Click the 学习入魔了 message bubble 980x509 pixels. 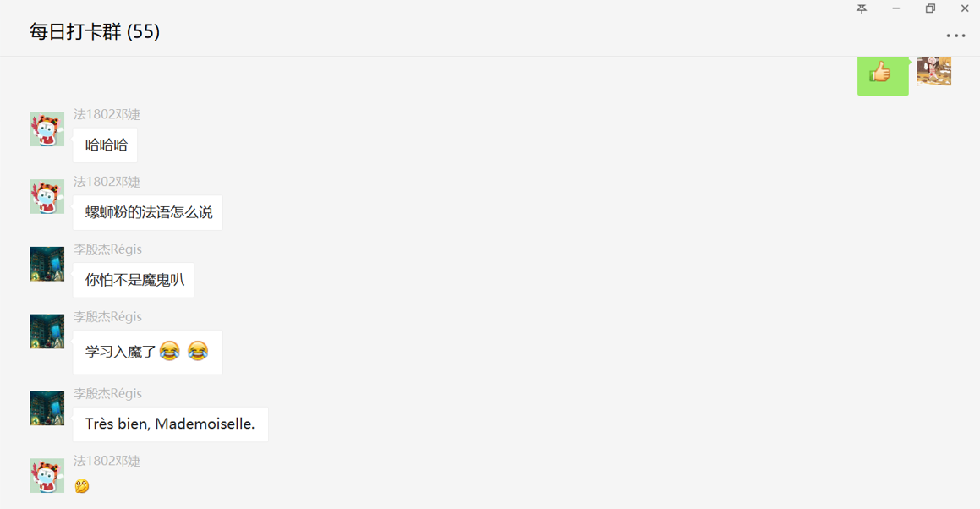click(147, 352)
